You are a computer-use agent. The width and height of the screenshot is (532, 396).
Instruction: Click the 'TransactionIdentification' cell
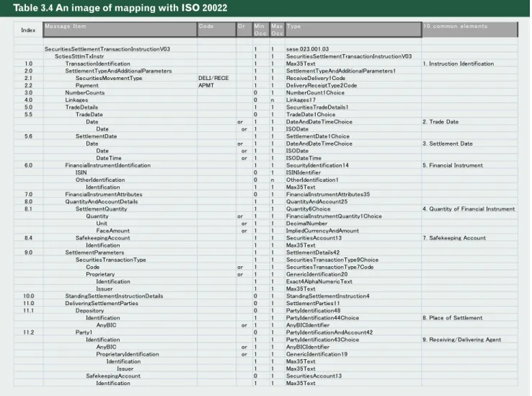click(x=98, y=64)
